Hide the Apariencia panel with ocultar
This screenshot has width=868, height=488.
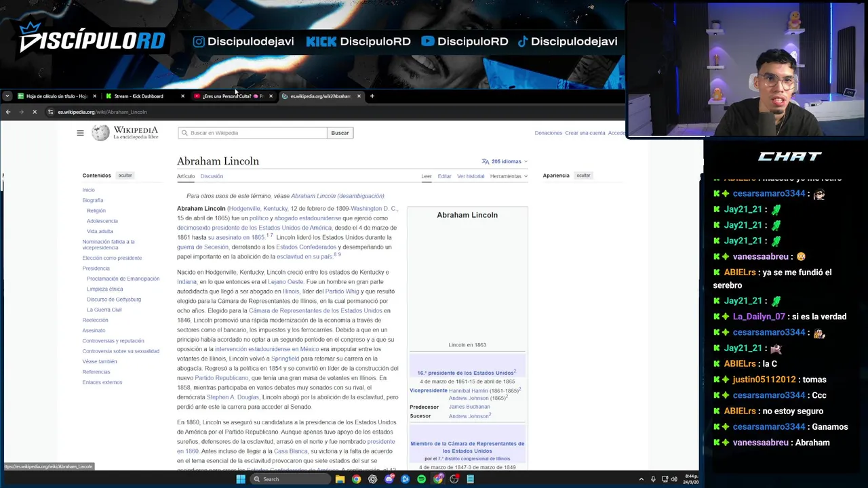(584, 176)
